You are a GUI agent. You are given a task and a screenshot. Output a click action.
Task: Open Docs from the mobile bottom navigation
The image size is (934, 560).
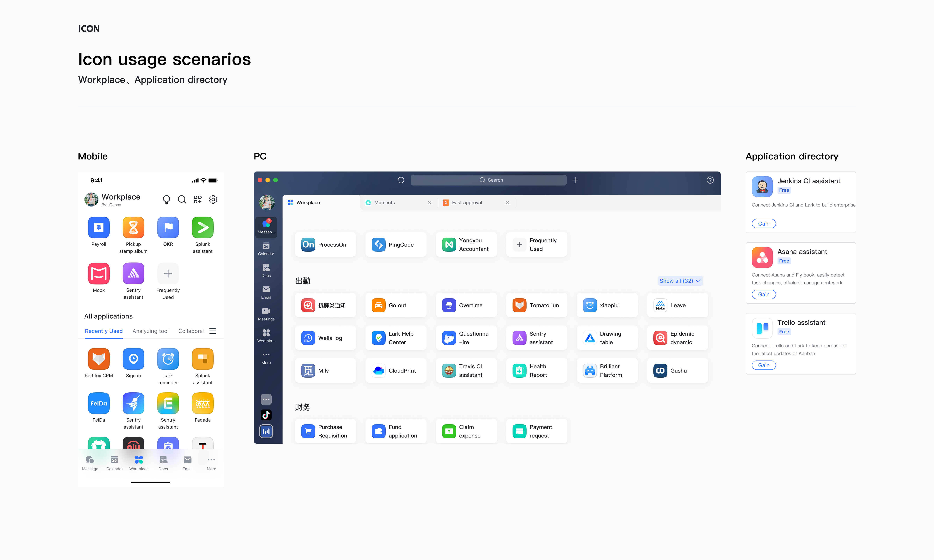pyautogui.click(x=163, y=461)
